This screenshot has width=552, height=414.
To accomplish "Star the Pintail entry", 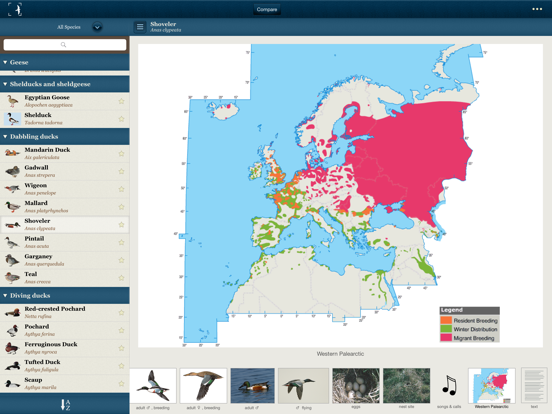I will 121,242.
